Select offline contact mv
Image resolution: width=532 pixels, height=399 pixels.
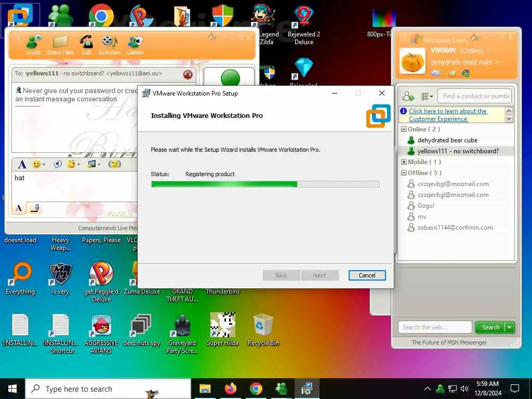422,217
